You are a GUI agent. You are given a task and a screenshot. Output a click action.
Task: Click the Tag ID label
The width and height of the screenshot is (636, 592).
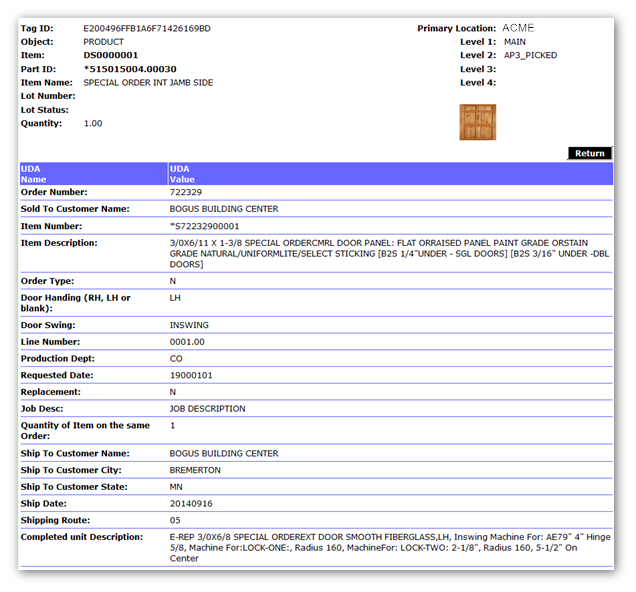coord(37,28)
